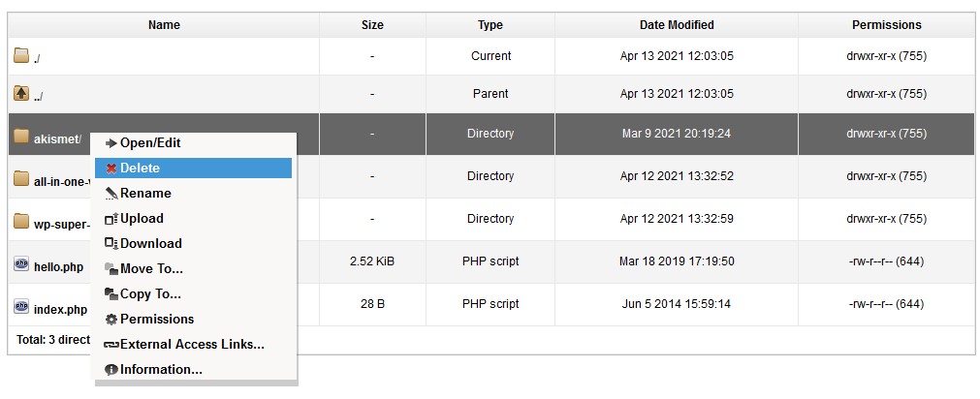Open Permissions from the context menu
Viewport: 980px width, 399px height.
193,319
